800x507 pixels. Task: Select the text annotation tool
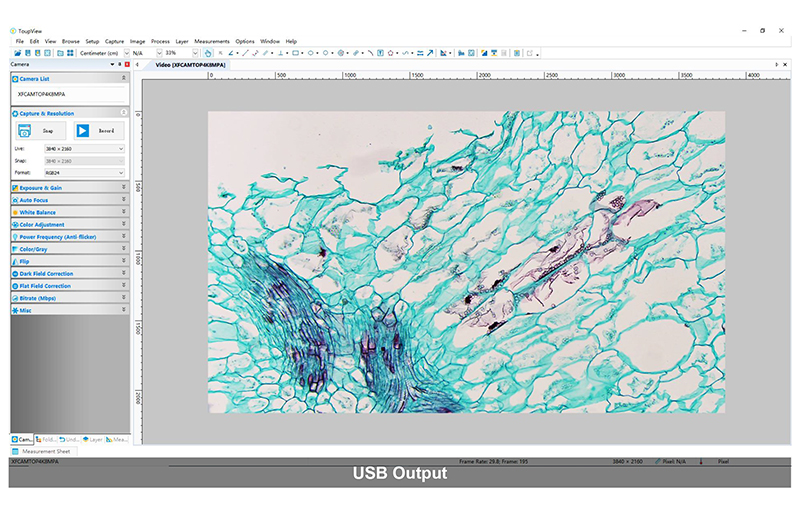[380, 53]
